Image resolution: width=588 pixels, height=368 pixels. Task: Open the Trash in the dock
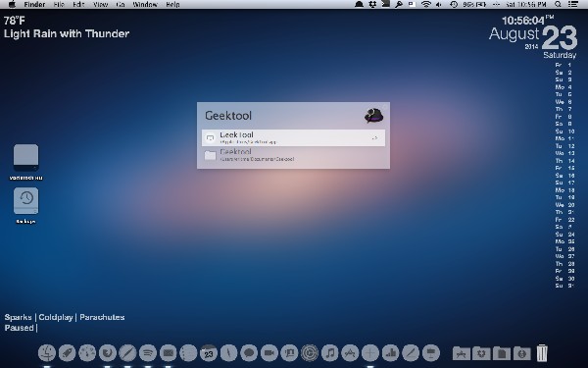point(542,353)
